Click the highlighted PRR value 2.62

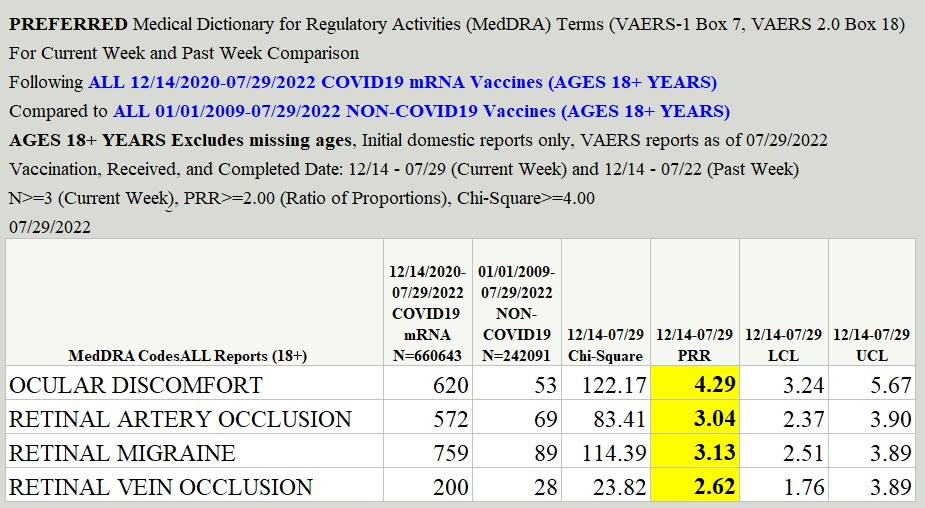tap(695, 486)
